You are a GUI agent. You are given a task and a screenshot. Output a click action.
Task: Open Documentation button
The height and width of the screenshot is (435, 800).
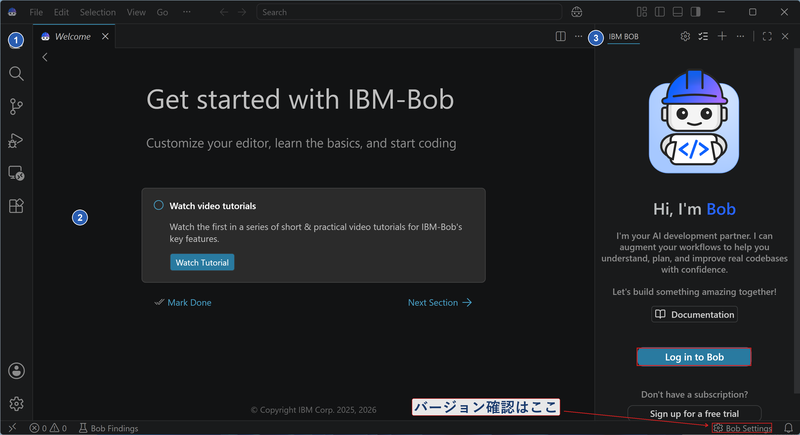(x=694, y=314)
